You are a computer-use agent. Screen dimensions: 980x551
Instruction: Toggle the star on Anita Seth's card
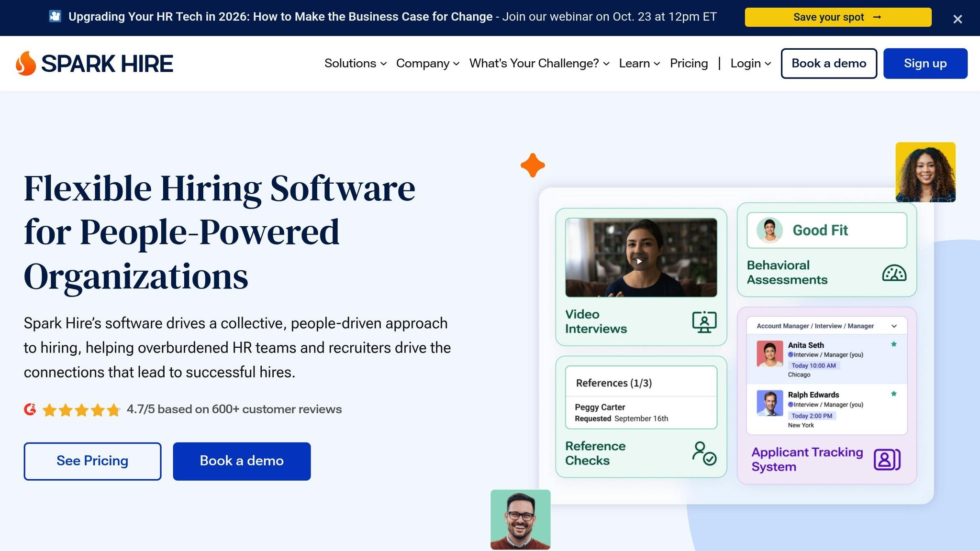(893, 344)
